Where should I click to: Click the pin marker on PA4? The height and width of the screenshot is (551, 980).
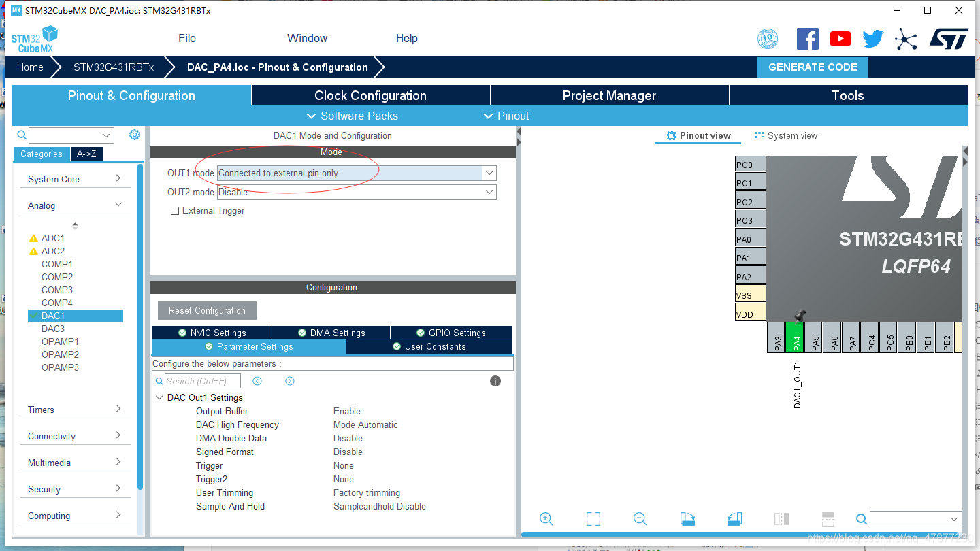click(800, 315)
